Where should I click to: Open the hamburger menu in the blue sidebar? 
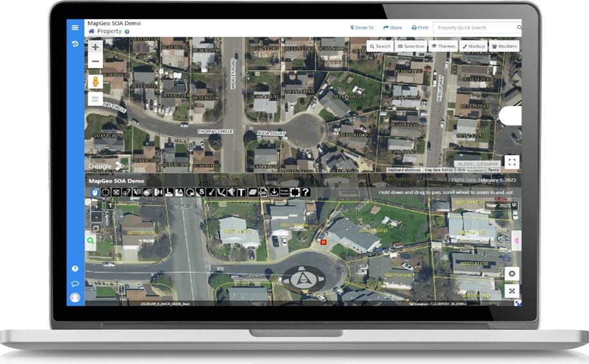point(75,28)
